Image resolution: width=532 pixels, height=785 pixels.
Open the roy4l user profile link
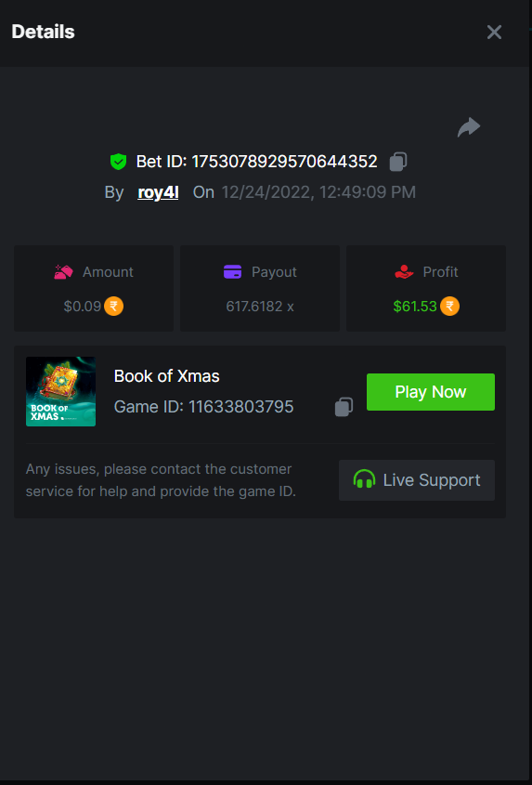[x=158, y=192]
